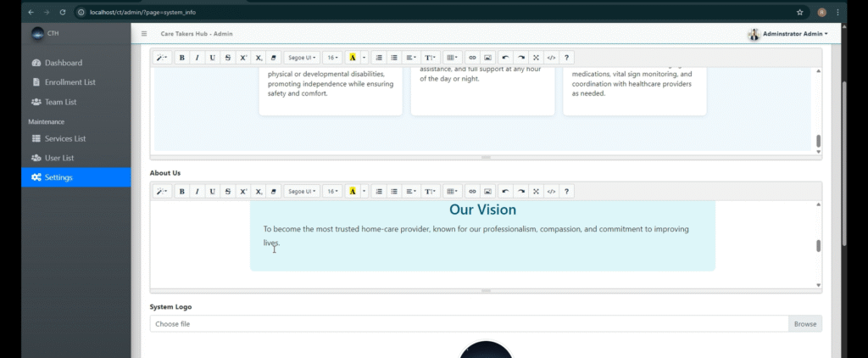Toggle strikethrough in the top editor toolbar

pyautogui.click(x=228, y=57)
